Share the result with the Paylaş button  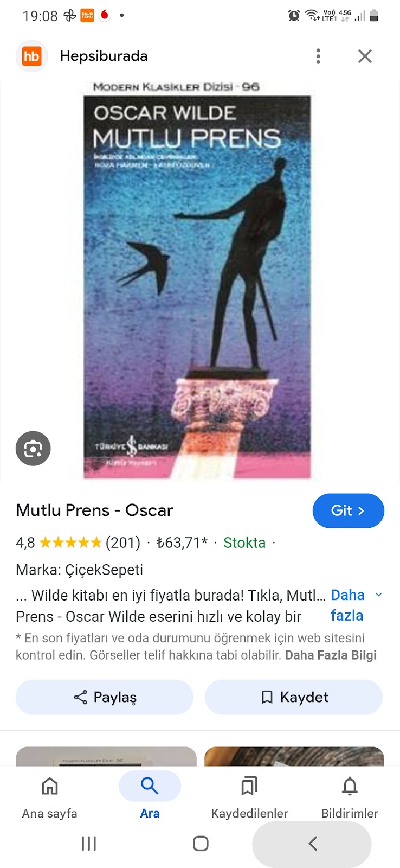105,697
